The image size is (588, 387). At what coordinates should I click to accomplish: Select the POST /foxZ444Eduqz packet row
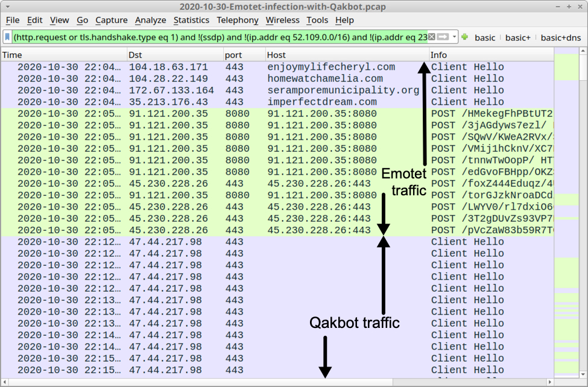[x=277, y=183]
